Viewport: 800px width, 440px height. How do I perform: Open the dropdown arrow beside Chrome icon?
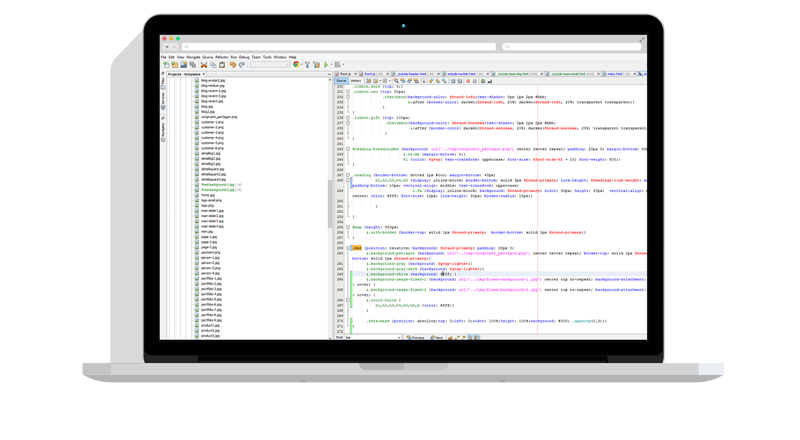click(x=303, y=65)
